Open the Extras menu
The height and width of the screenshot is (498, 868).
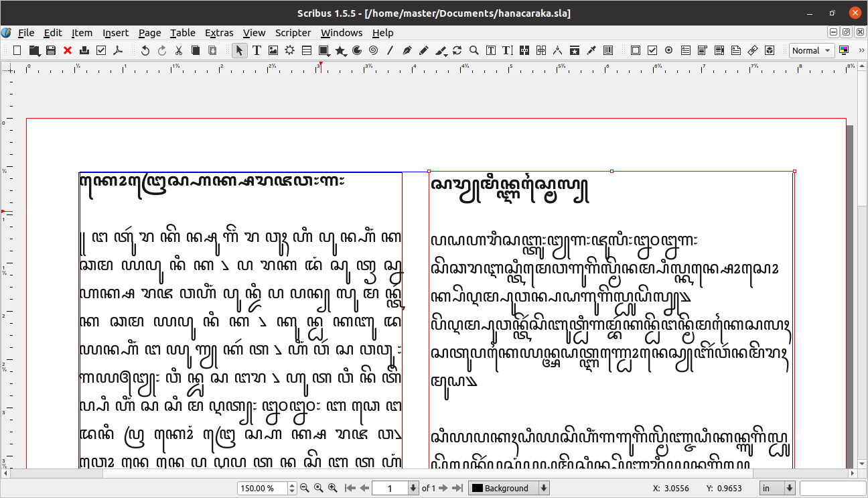coord(219,32)
